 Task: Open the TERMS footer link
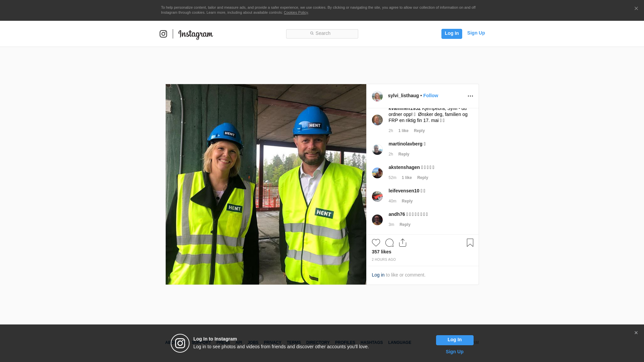pyautogui.click(x=294, y=343)
